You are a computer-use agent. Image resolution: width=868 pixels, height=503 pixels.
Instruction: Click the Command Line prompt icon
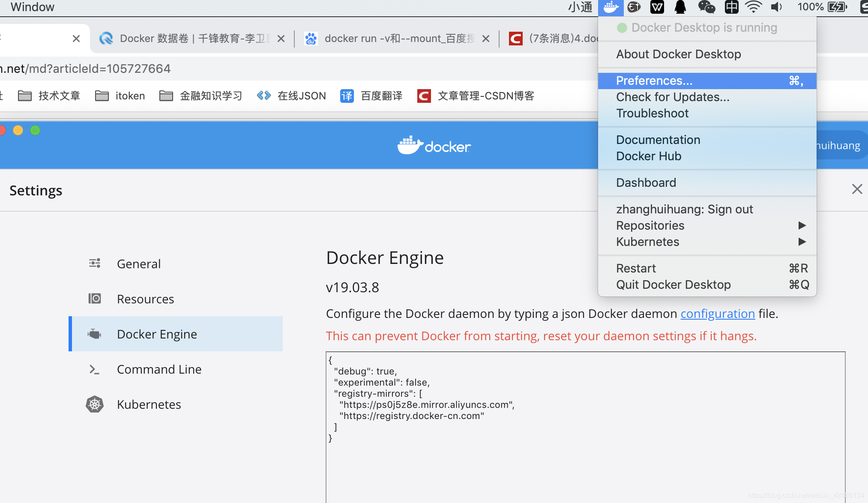tap(95, 369)
